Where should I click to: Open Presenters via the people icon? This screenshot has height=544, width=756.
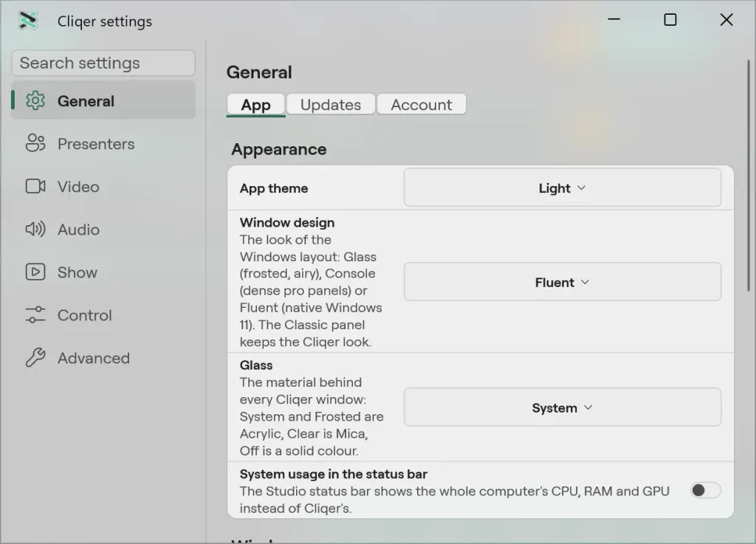[x=35, y=143]
